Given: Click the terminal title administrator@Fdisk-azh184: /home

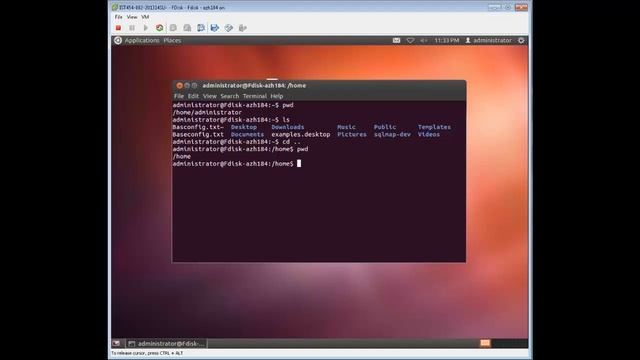Looking at the screenshot, I should click(254, 86).
